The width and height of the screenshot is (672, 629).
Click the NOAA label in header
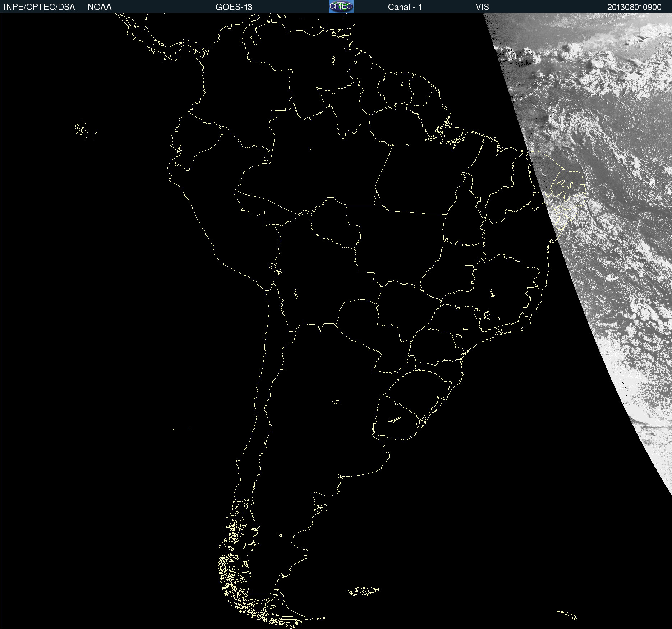click(x=100, y=7)
